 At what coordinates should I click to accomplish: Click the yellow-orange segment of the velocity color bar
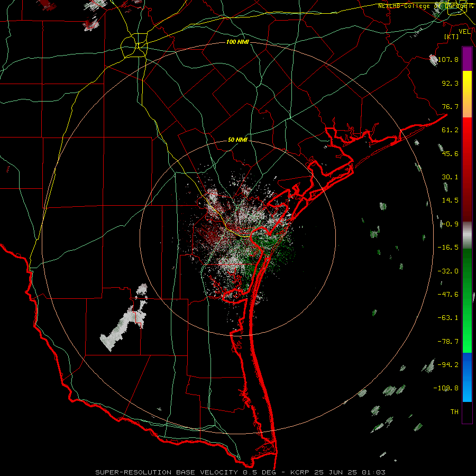click(x=467, y=94)
